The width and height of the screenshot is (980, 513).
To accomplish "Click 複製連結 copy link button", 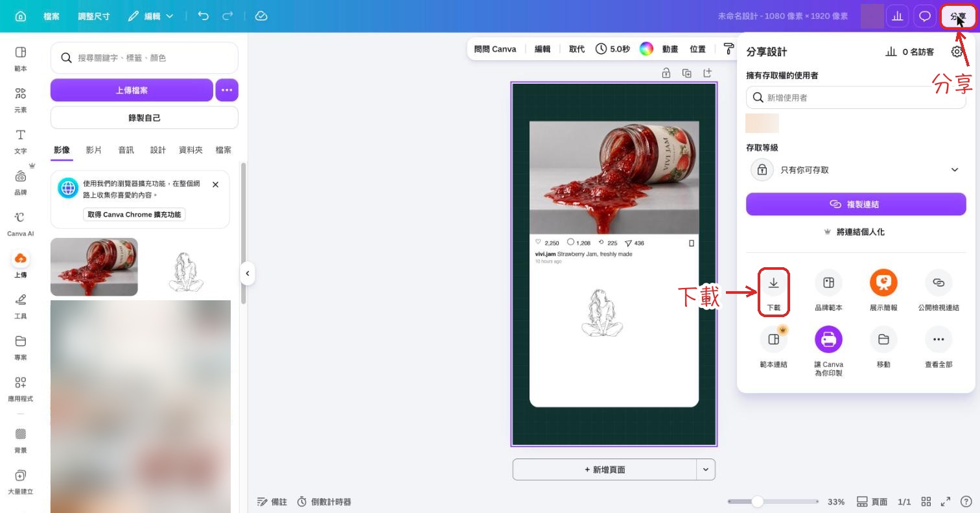I will pos(856,204).
